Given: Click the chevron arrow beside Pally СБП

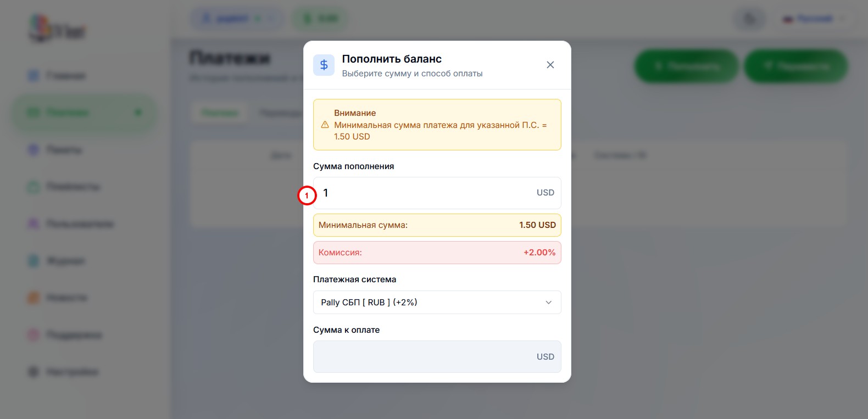Looking at the screenshot, I should pyautogui.click(x=548, y=303).
